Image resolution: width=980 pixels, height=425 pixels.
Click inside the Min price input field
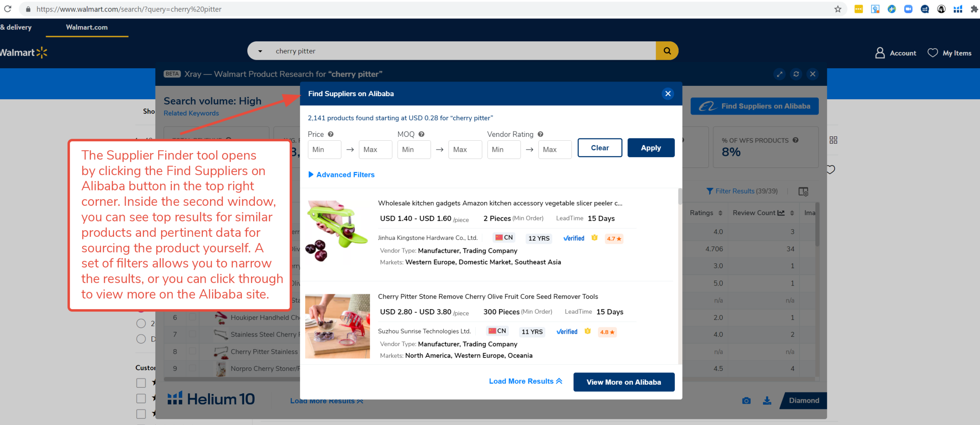(324, 149)
